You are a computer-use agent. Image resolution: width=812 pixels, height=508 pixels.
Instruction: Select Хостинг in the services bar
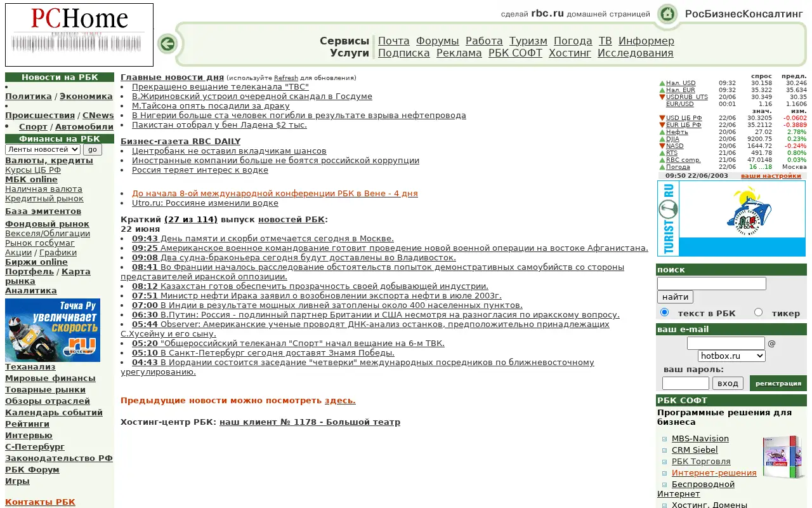tap(570, 53)
